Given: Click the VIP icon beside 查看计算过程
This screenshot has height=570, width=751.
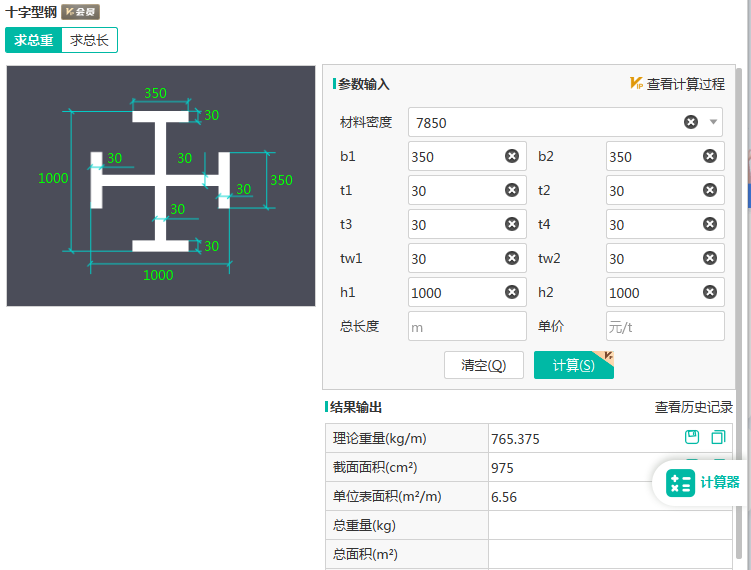Looking at the screenshot, I should tap(636, 83).
